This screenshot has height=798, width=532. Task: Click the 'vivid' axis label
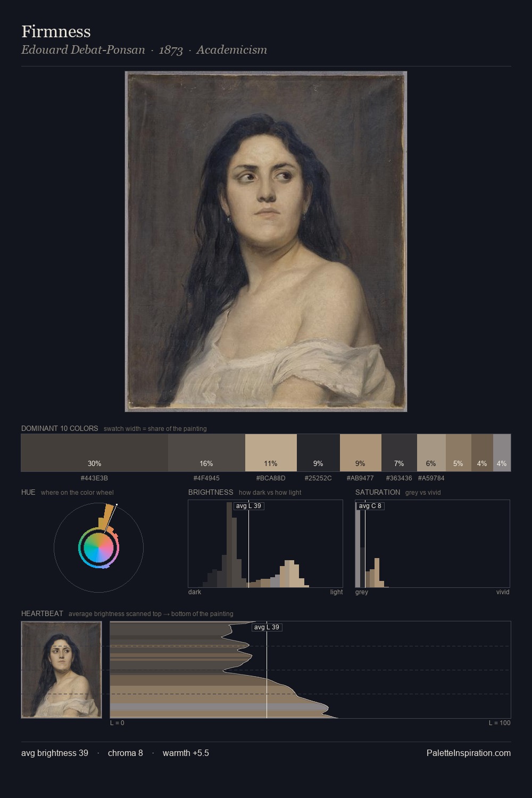503,592
